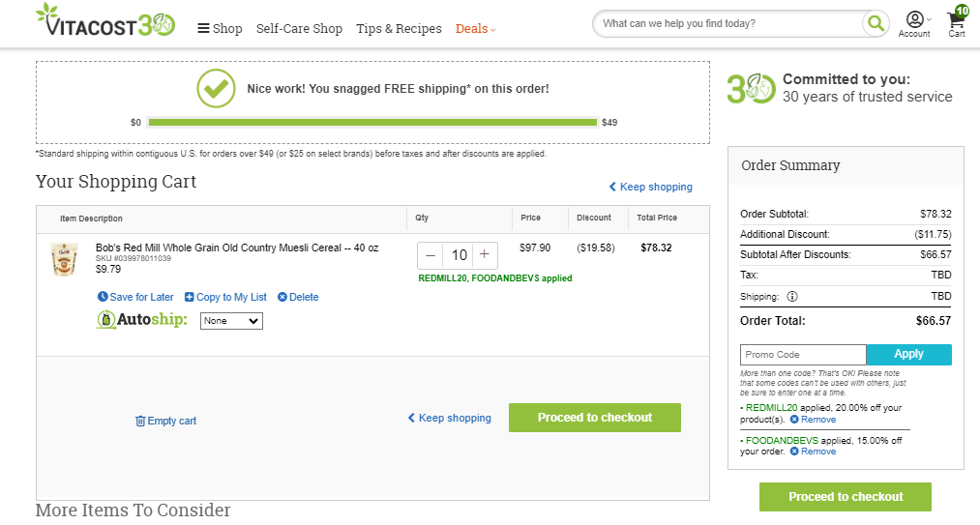
Task: Click the shipping info icon
Action: pyautogui.click(x=792, y=297)
